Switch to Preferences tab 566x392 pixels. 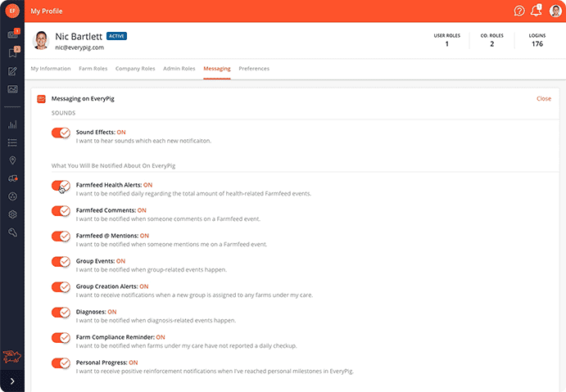pos(254,69)
